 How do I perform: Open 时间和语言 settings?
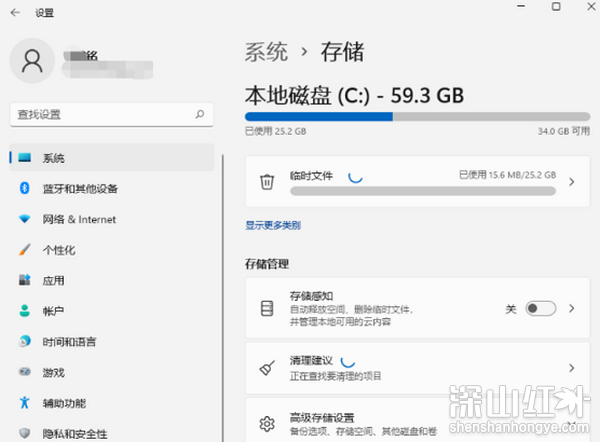coord(111,342)
